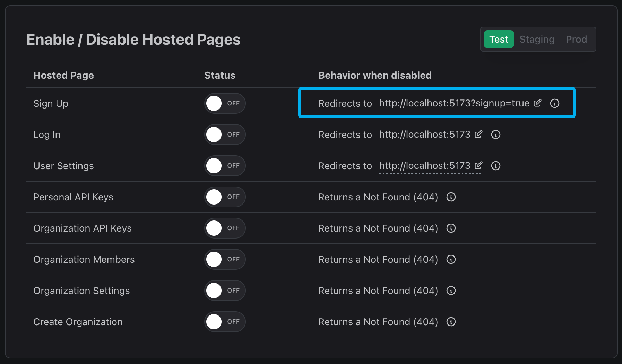The width and height of the screenshot is (622, 364).
Task: Show info for Personal API Keys behavior
Action: coord(451,197)
